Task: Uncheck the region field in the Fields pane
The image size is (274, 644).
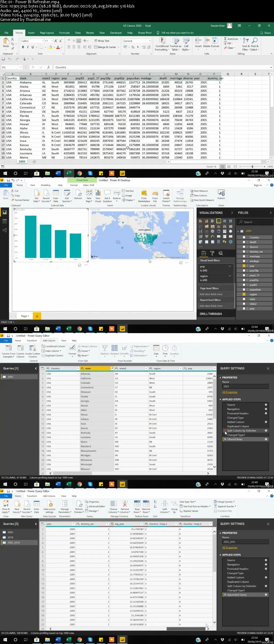Action: [244, 294]
